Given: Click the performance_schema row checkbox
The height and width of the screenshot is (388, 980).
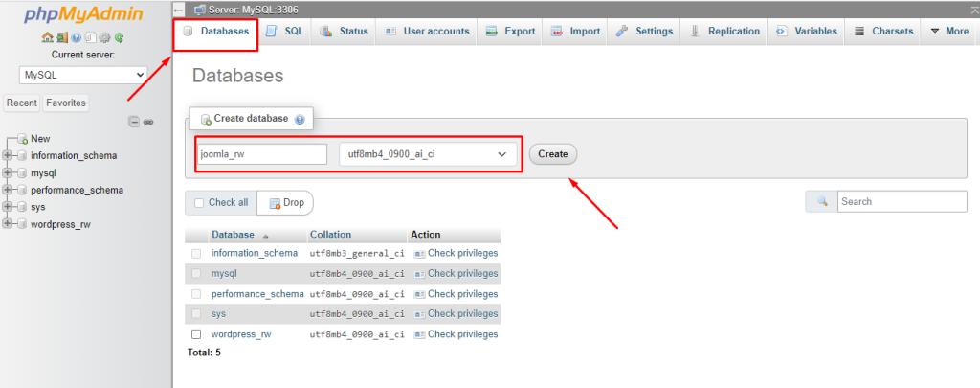Looking at the screenshot, I should tap(196, 293).
